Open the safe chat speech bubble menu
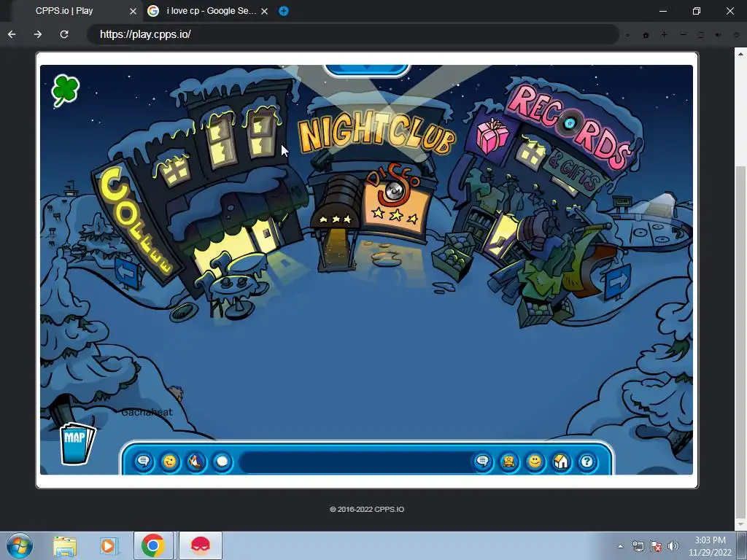The image size is (747, 560). (144, 462)
